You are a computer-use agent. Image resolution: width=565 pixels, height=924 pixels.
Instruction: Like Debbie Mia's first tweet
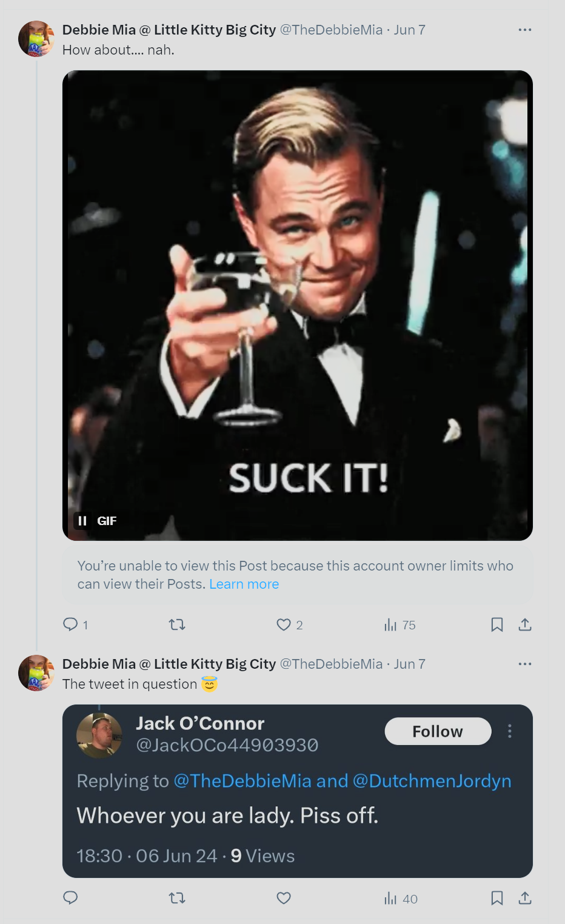[x=282, y=624]
